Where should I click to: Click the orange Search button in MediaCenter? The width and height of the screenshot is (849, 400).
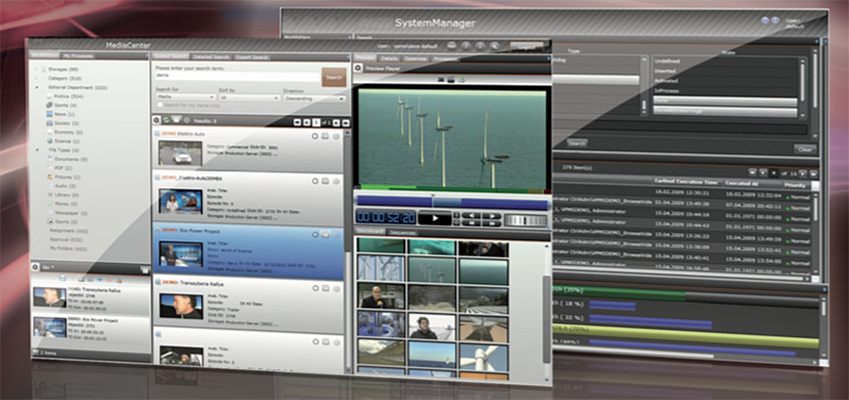334,77
